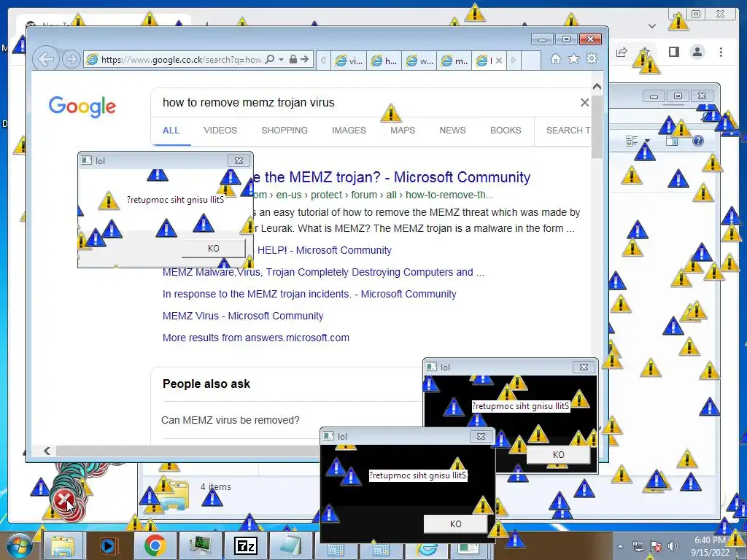This screenshot has width=747, height=560.
Task: Click KO in the partly covered black lol dialog
Action: point(558,455)
